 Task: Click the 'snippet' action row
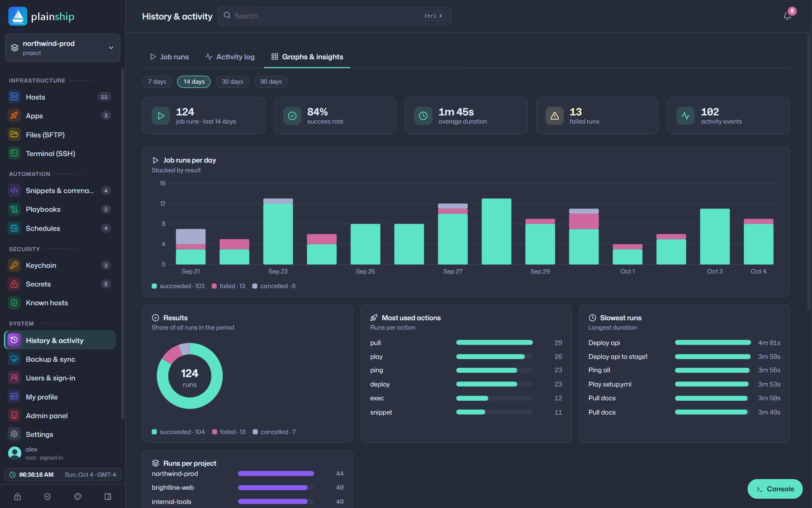[466, 412]
